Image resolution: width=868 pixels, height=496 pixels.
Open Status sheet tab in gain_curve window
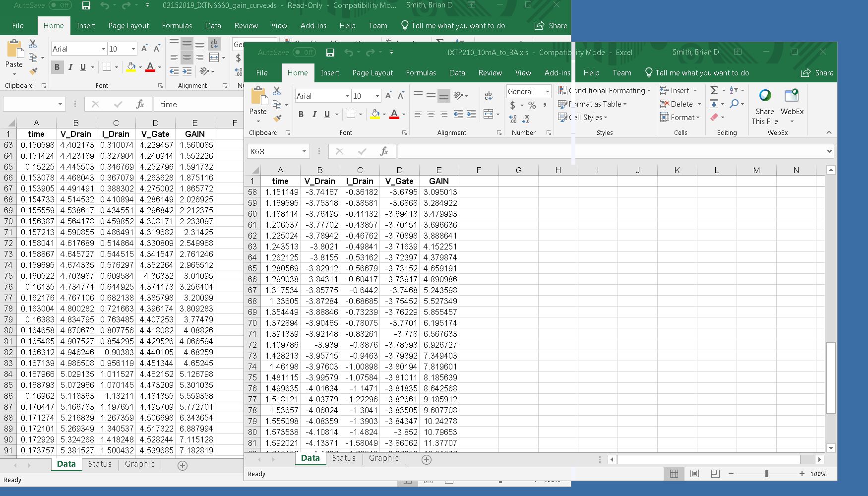100,464
